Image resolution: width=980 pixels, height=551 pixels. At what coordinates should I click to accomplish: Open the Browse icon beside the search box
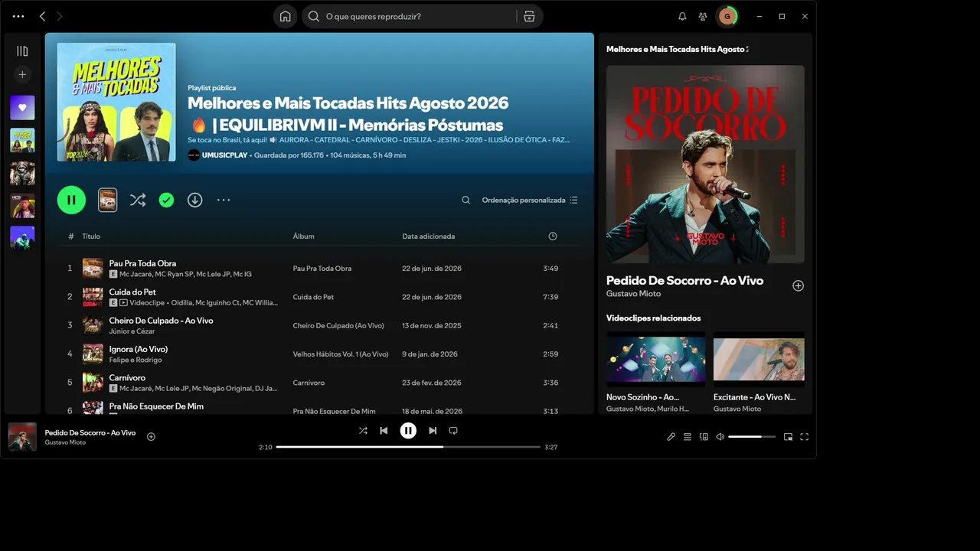(x=529, y=16)
